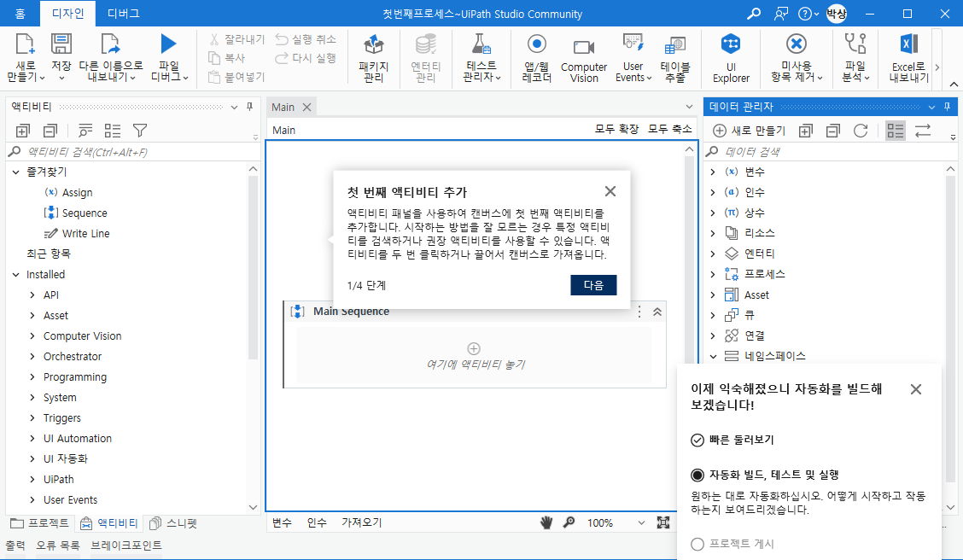Toggle pin on Data Manager panel
This screenshot has height=560, width=963.
947,107
